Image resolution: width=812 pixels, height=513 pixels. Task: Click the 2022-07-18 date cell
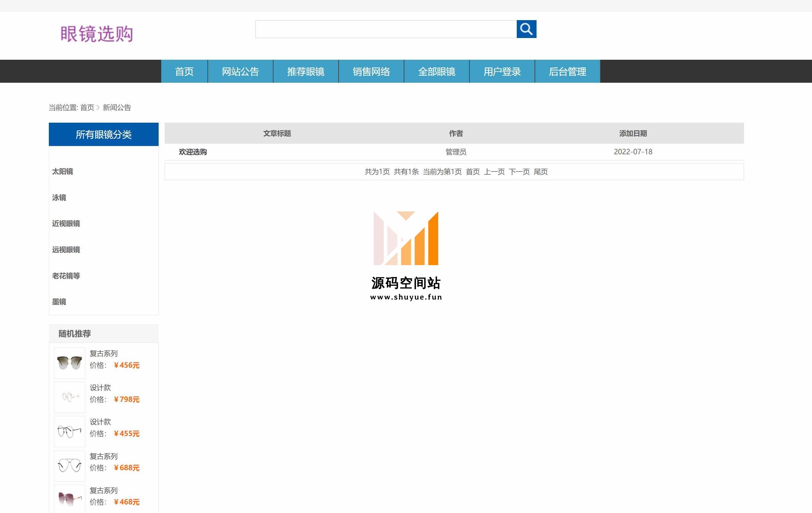(x=633, y=152)
